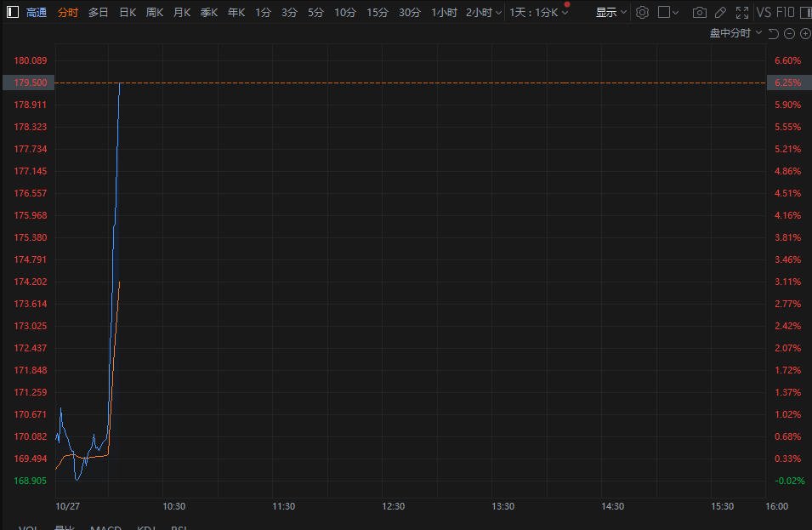Switch to 日K daily candlestick tab
Image resolution: width=812 pixels, height=530 pixels.
[128, 12]
